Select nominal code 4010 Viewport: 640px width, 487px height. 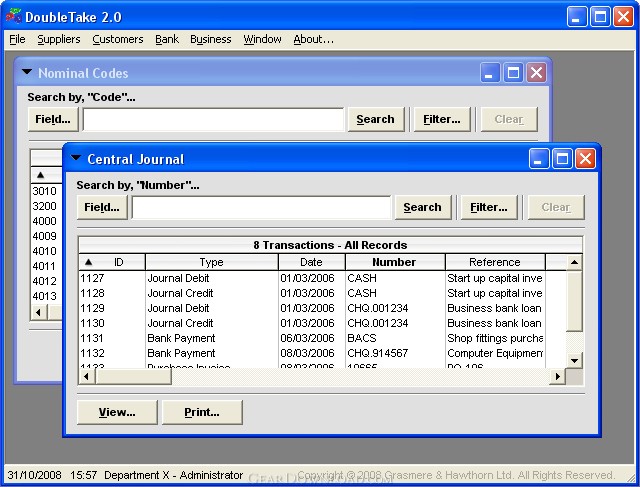pos(44,251)
